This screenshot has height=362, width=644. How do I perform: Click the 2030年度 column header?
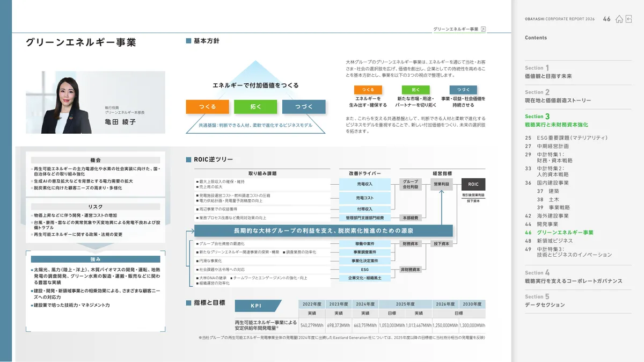tap(472, 303)
